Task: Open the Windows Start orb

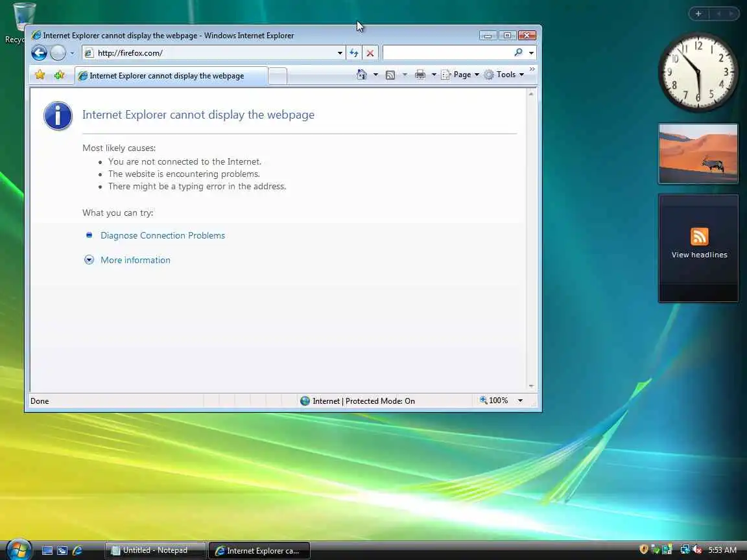Action: [x=19, y=550]
